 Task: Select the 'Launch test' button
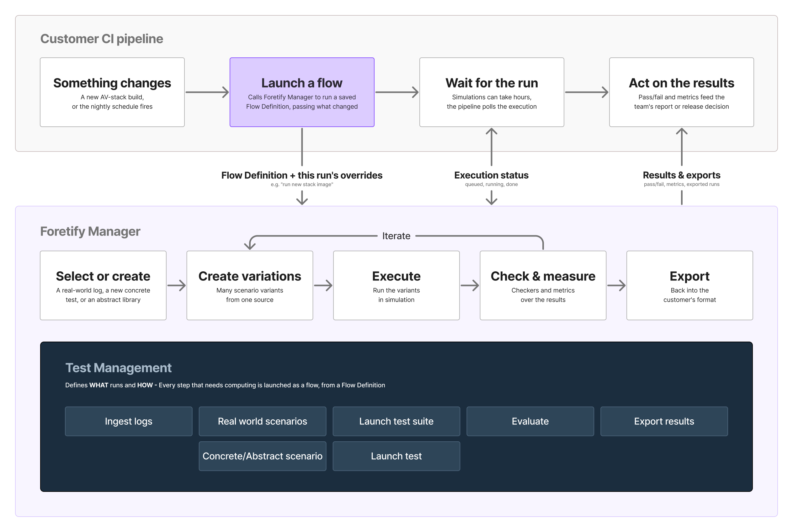(x=396, y=456)
